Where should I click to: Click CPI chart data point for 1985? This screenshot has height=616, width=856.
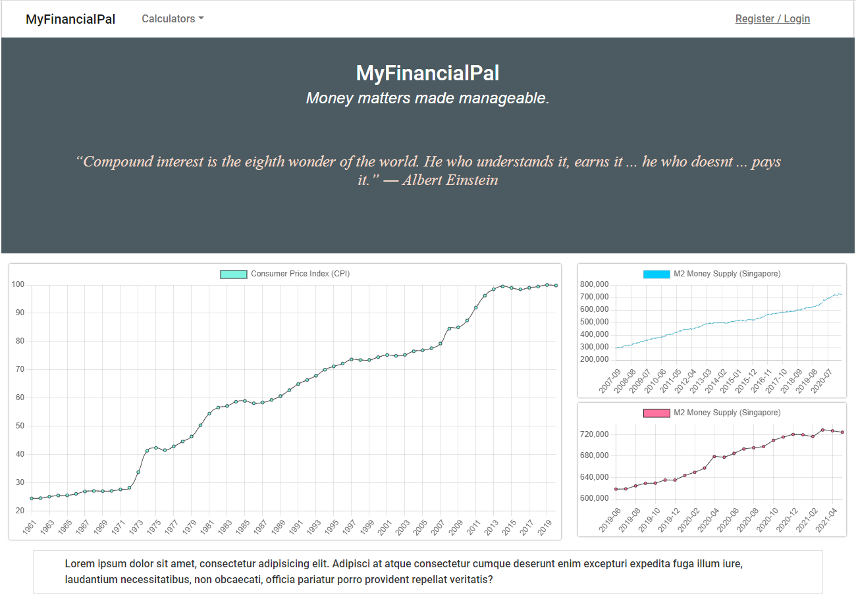245,400
